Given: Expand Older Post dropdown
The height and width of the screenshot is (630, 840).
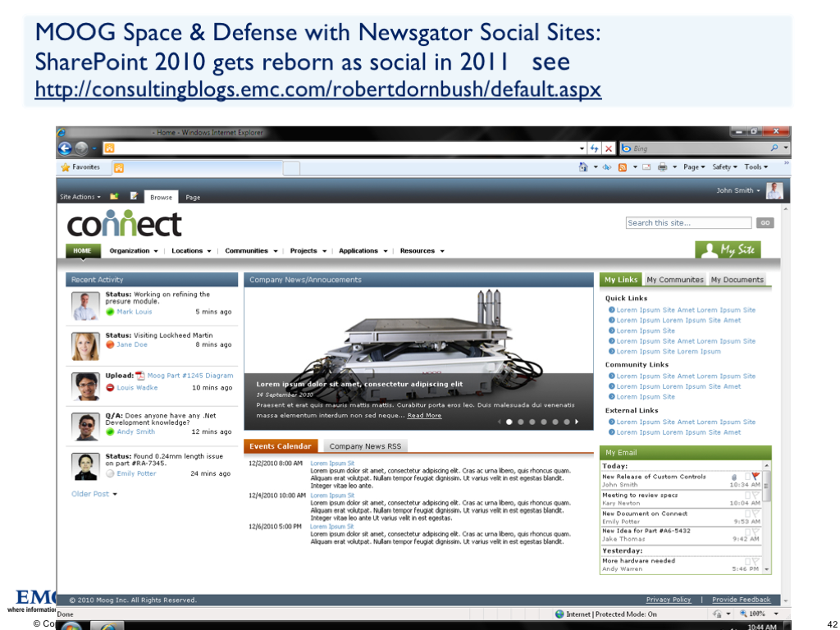Looking at the screenshot, I should click(x=94, y=494).
